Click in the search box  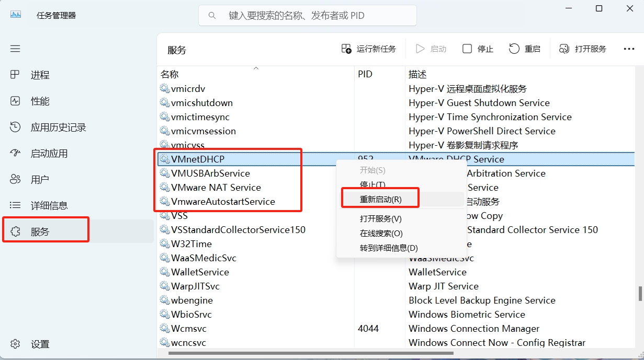pos(308,16)
